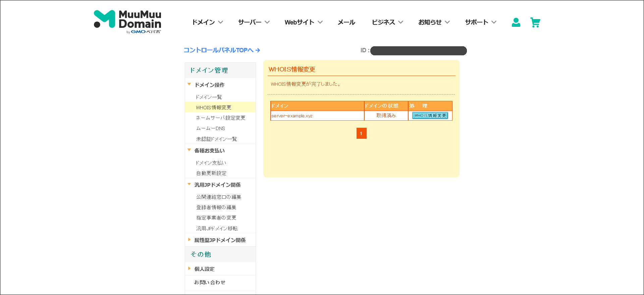This screenshot has width=644, height=295.
Task: Expand the Webサイト navigation menu
Action: [x=304, y=22]
